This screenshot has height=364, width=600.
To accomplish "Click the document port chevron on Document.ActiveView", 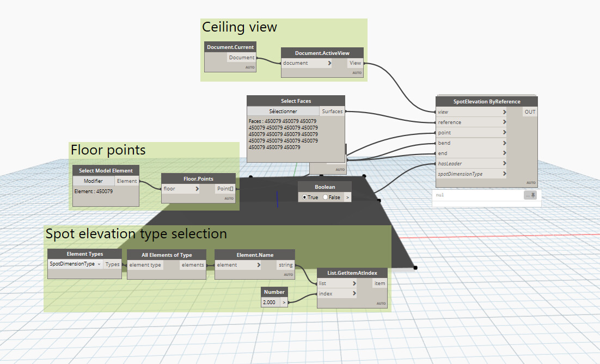I will pos(329,63).
